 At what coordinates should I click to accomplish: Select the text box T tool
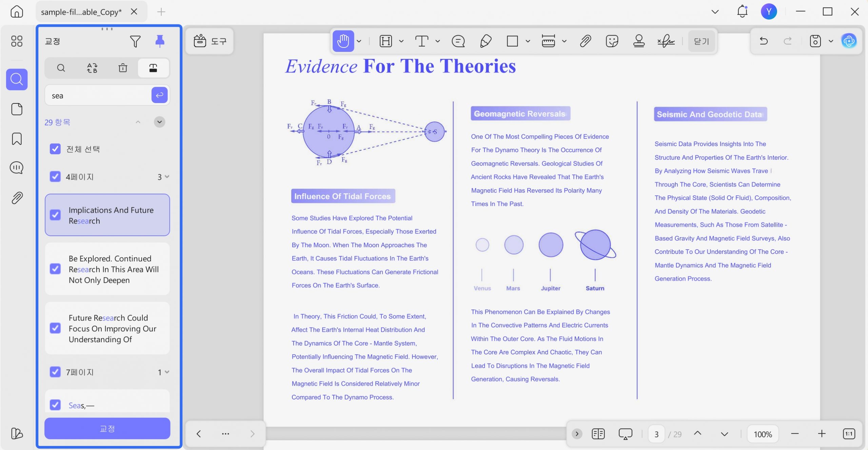click(422, 41)
